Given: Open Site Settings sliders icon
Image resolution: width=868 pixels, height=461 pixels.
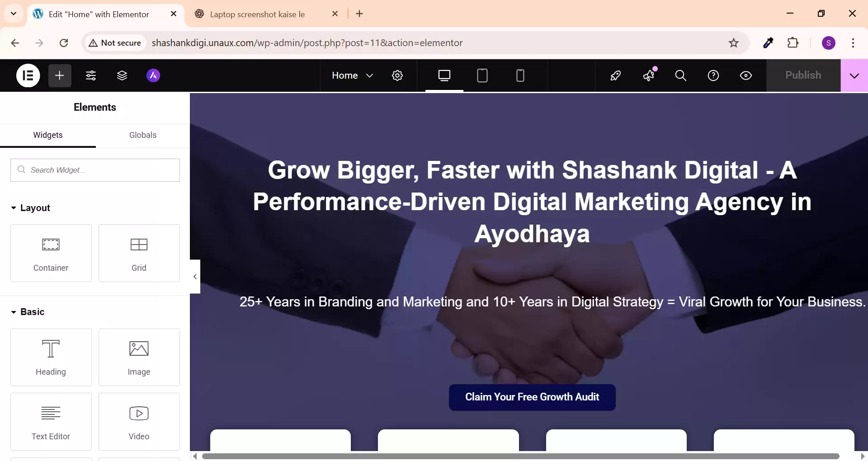Looking at the screenshot, I should click(x=91, y=75).
